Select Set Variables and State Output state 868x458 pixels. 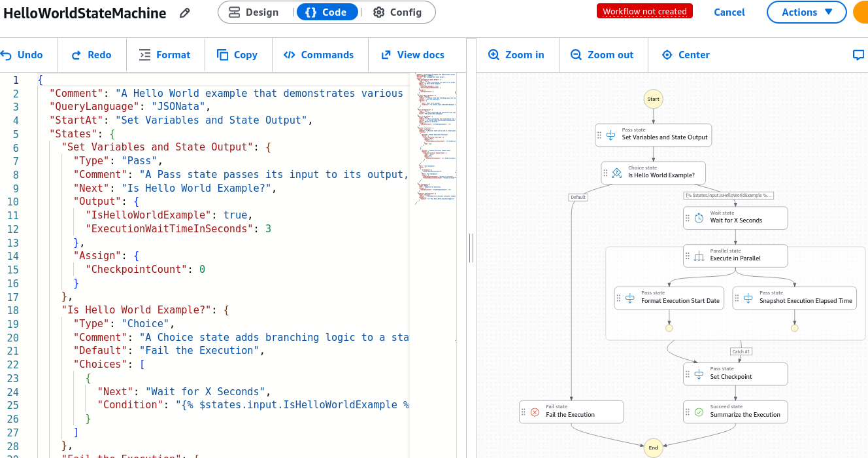pyautogui.click(x=654, y=135)
